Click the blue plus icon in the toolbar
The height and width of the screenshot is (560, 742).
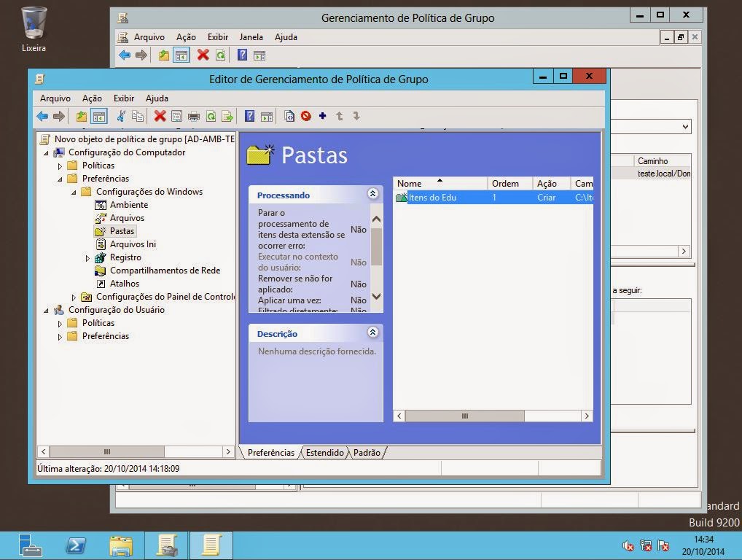point(321,116)
